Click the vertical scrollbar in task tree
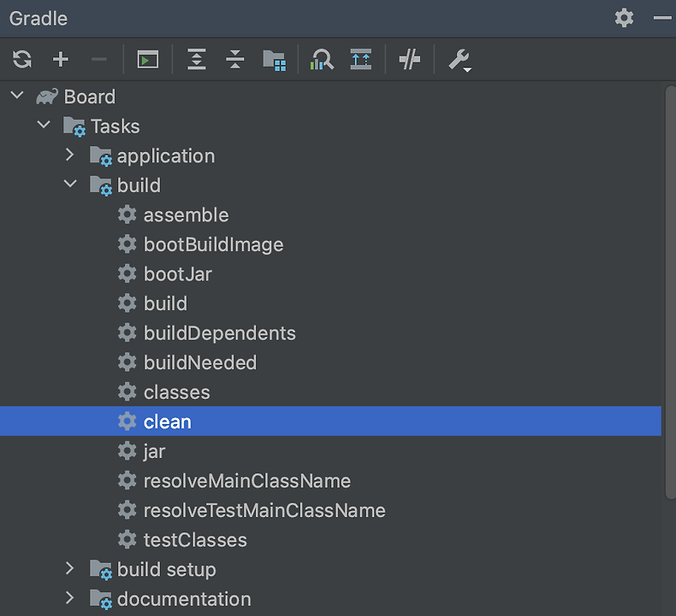This screenshot has width=676, height=616. point(670,292)
